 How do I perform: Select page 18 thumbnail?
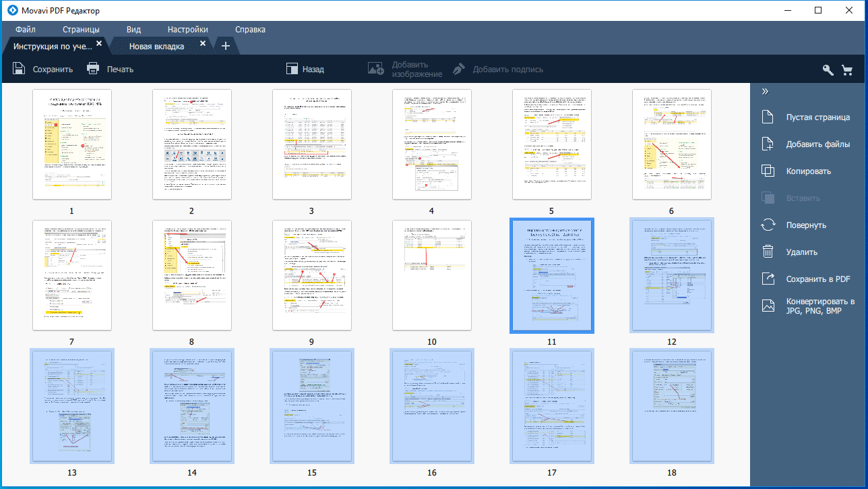coord(671,406)
